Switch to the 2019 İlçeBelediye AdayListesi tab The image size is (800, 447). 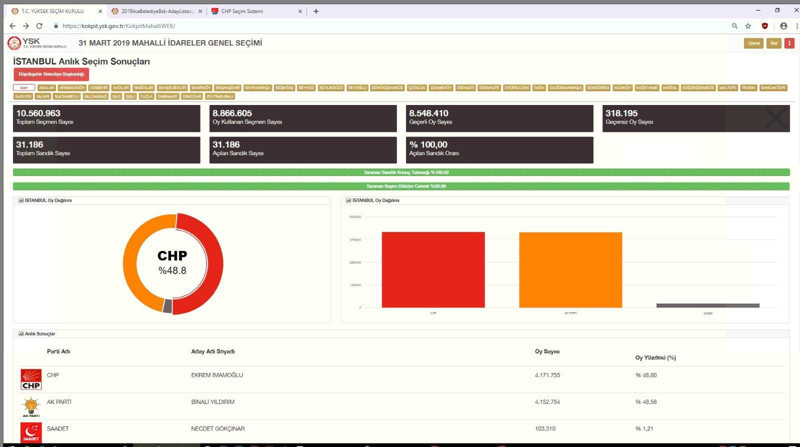pyautogui.click(x=157, y=11)
